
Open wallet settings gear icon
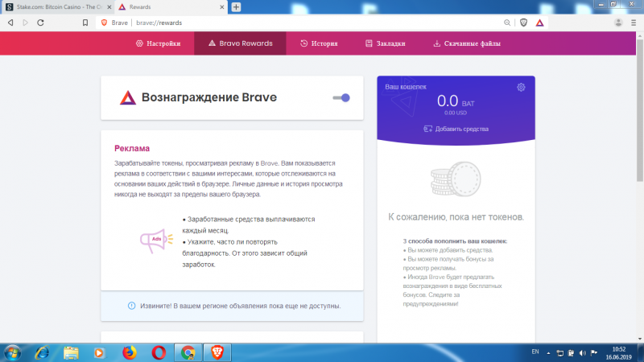point(521,87)
